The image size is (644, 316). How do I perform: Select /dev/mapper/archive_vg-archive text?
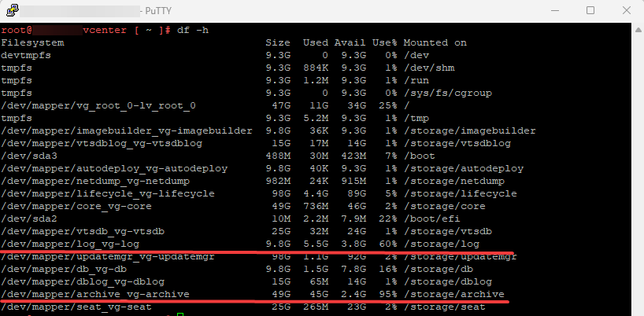point(95,294)
